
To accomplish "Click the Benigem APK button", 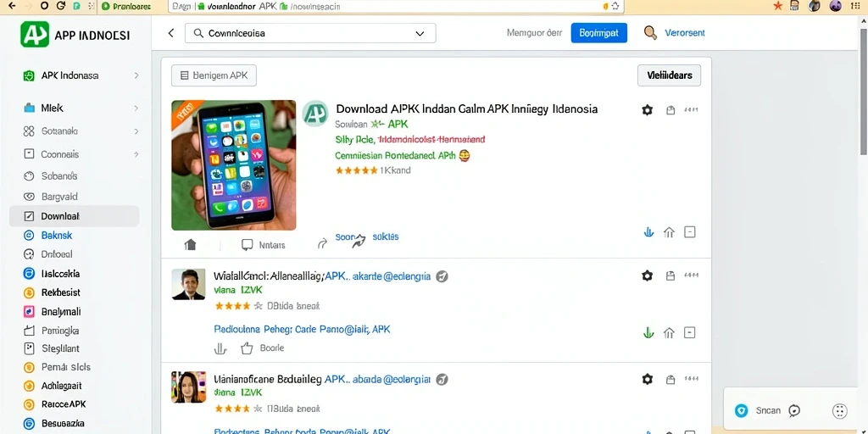I will pyautogui.click(x=214, y=75).
